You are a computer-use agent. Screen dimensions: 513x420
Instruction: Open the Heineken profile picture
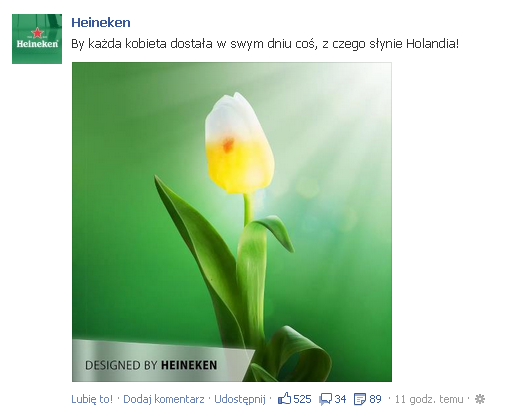pos(37,39)
